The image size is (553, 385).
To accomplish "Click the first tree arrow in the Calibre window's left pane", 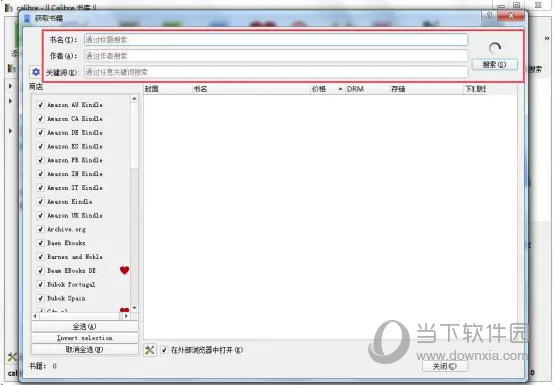I will pos(10,86).
